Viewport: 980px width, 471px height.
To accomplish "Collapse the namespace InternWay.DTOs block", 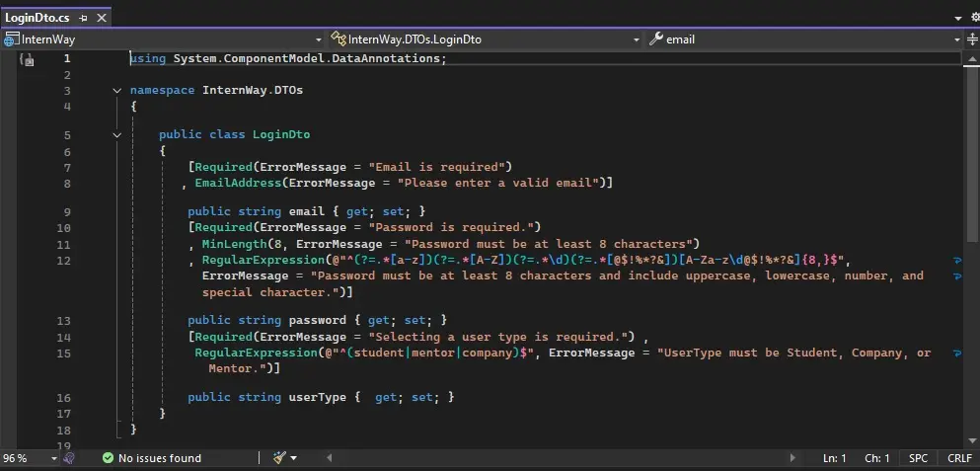I will pos(116,91).
